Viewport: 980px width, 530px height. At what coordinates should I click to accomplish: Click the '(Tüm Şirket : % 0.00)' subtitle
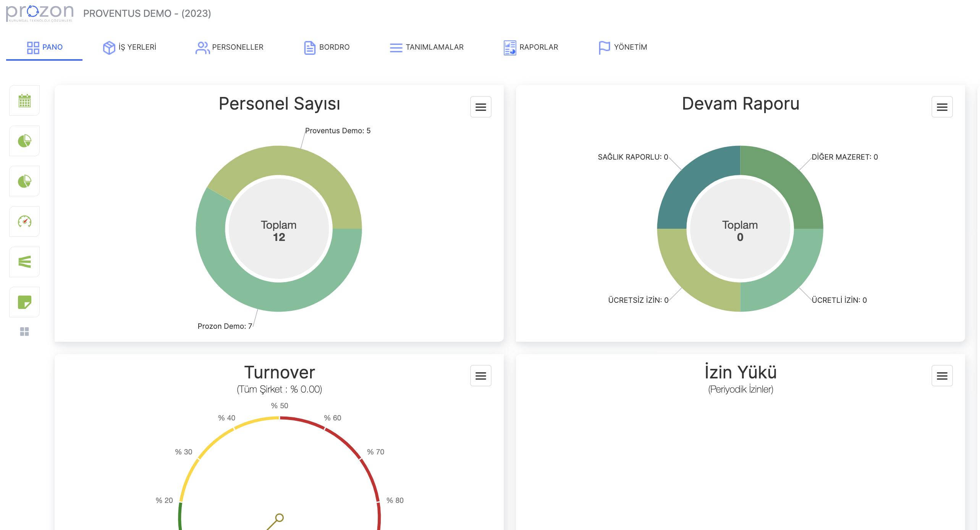click(279, 389)
